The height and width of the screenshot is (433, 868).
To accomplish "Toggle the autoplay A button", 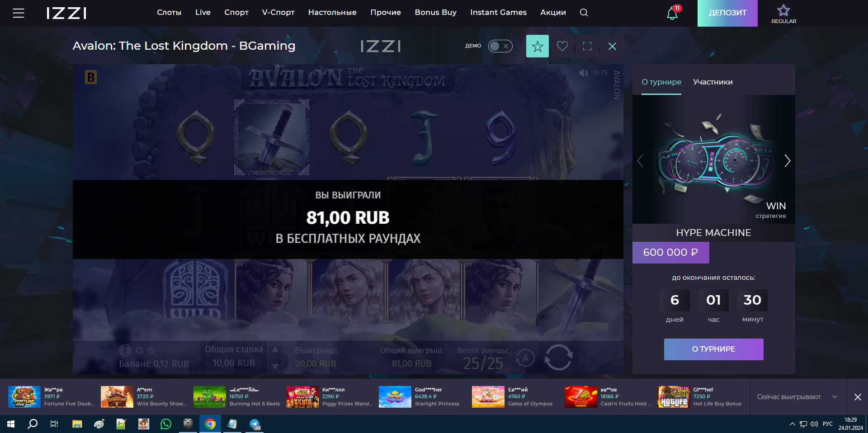I will pos(525,358).
